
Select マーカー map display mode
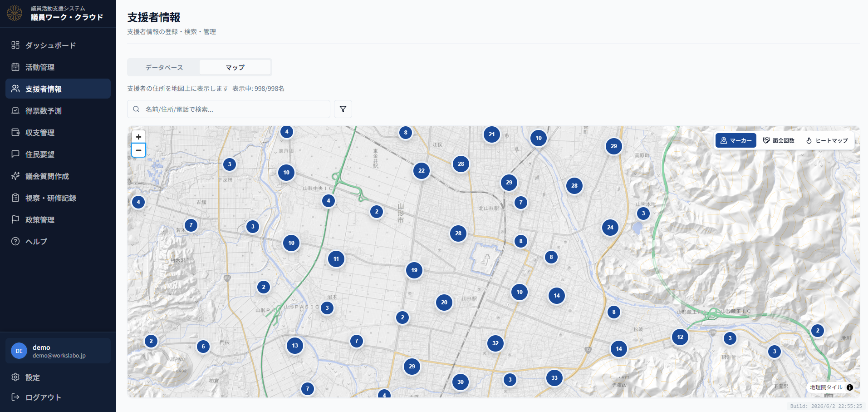[736, 140]
